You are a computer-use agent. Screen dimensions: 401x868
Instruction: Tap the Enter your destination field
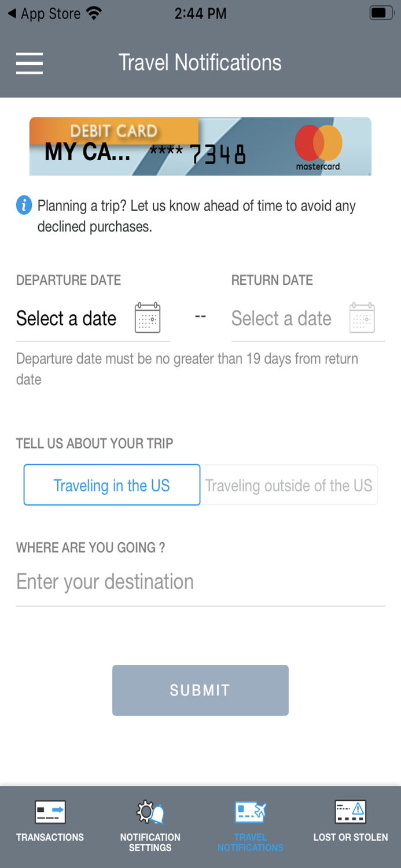[x=200, y=582]
